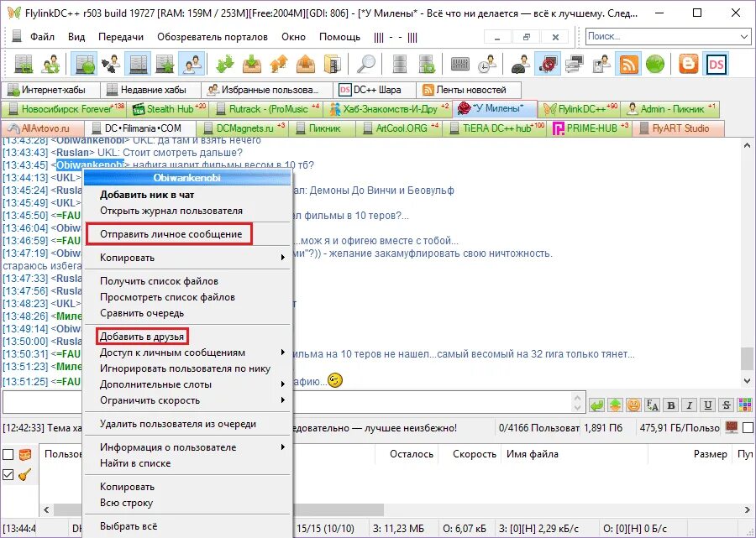
Task: Open the upload queue orange arrows icon
Action: [279, 64]
